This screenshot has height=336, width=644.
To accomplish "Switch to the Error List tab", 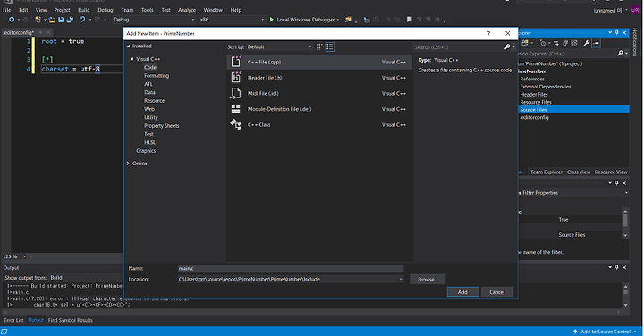I will [13, 320].
